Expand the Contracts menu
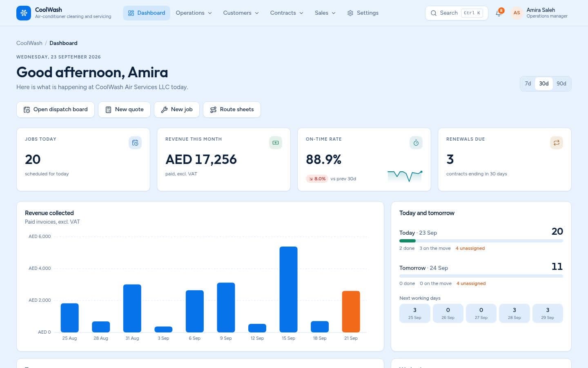The image size is (588, 368). coord(287,13)
